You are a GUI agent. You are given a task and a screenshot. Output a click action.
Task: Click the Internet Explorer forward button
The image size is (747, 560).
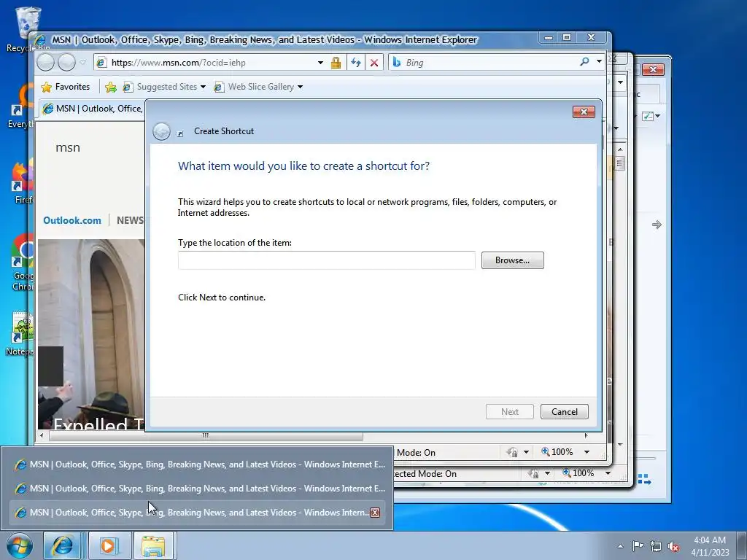pos(66,63)
